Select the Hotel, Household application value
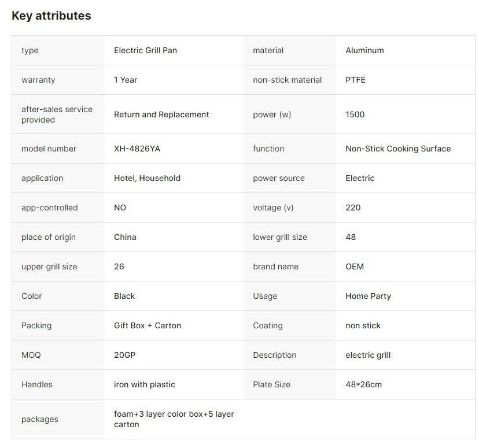This screenshot has width=479, height=448. coord(148,178)
